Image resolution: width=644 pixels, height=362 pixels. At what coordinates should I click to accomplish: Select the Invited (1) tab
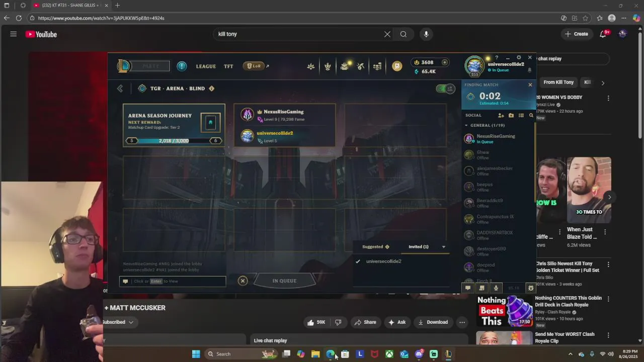click(419, 247)
